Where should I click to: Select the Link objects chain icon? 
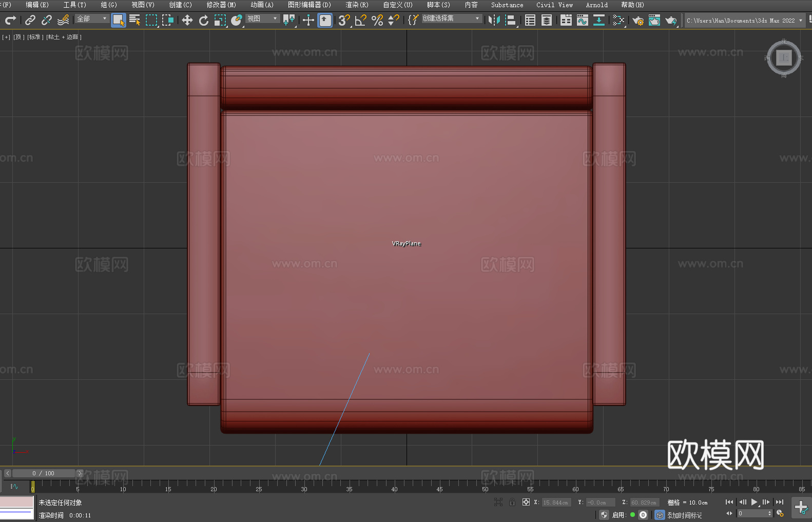coord(30,21)
